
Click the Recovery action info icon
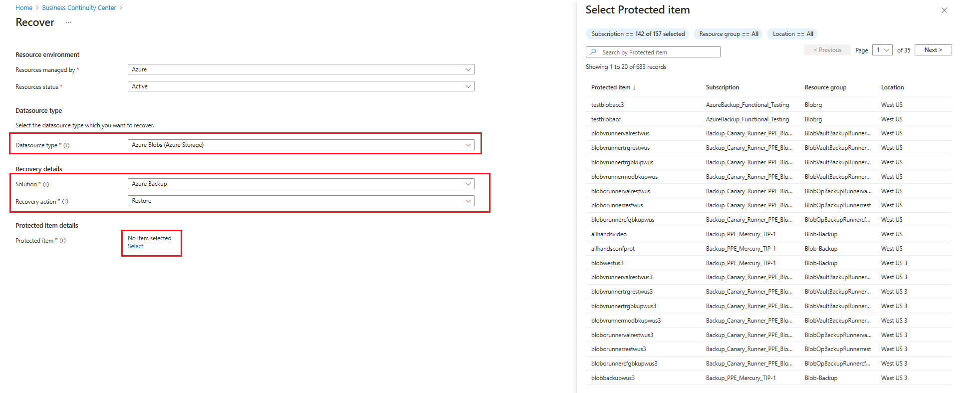(65, 202)
